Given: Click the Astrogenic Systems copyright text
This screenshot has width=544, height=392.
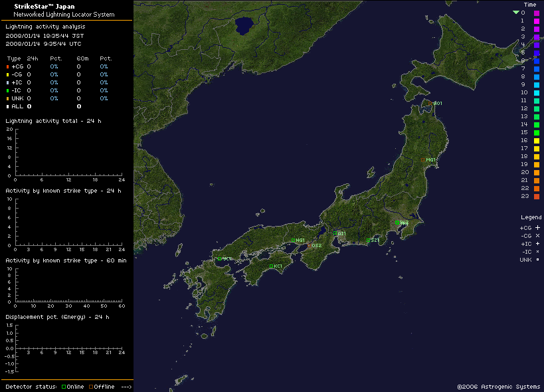Looking at the screenshot, I should click(x=498, y=386).
